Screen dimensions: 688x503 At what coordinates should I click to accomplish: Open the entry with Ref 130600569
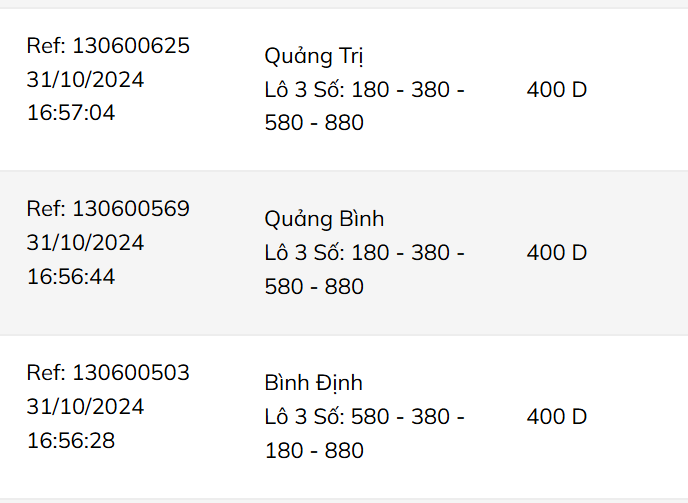coord(108,209)
